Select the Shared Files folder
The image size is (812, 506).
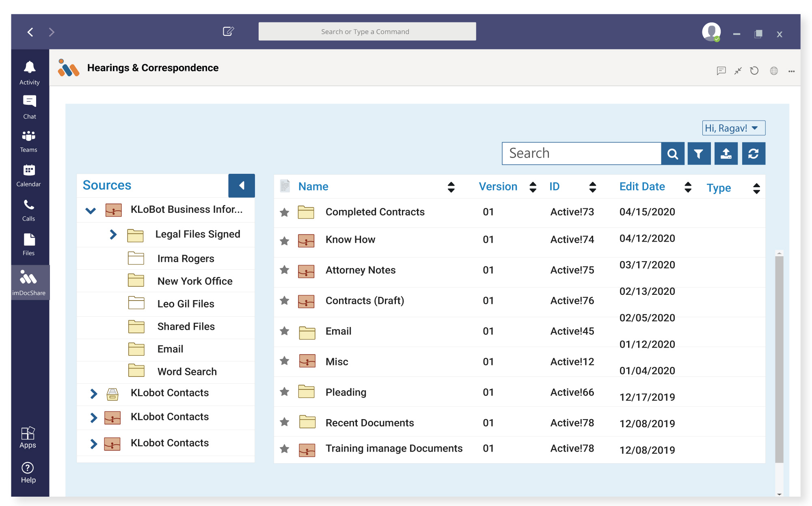186,327
